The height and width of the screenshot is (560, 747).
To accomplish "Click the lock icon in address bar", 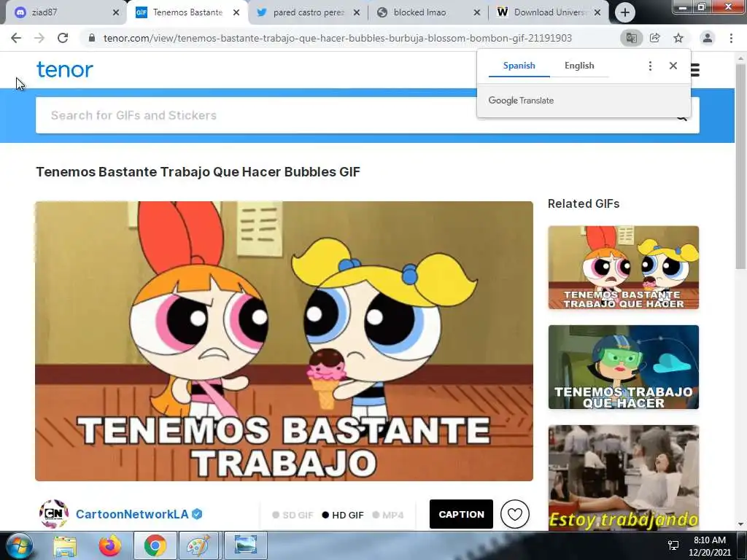I will pos(91,38).
